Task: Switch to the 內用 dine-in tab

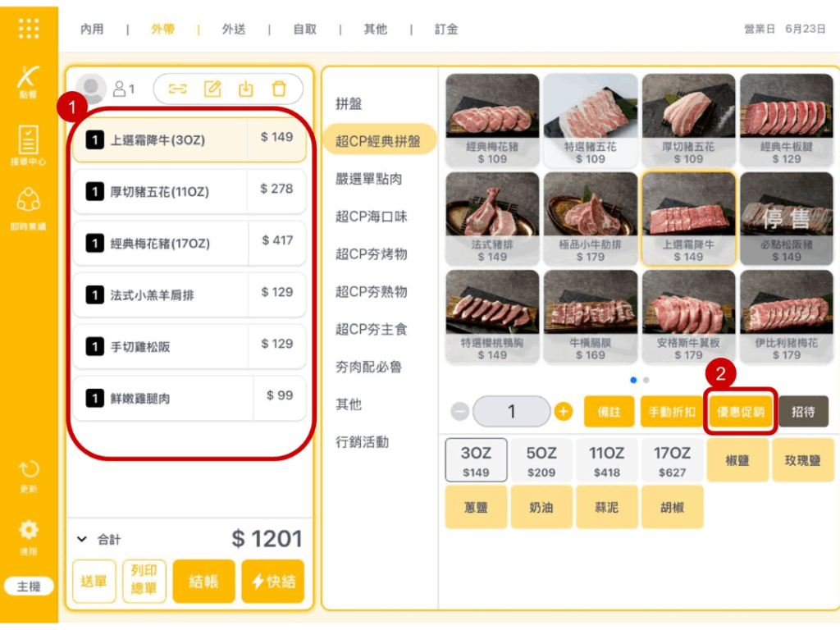Action: click(92, 29)
